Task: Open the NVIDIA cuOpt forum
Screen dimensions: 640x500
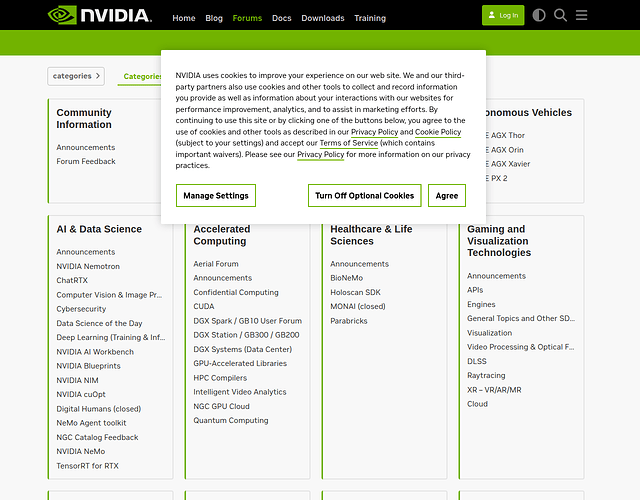Action: (81, 394)
